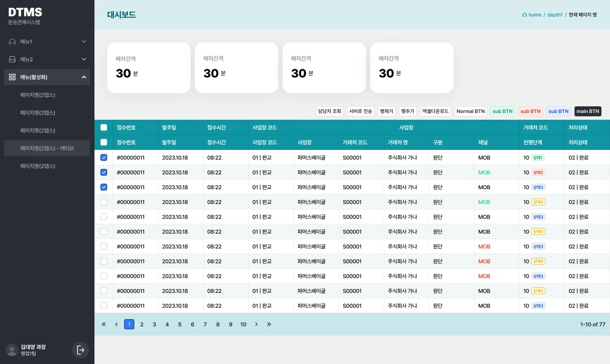Click the 엑셀다운로드 button

pyautogui.click(x=435, y=111)
